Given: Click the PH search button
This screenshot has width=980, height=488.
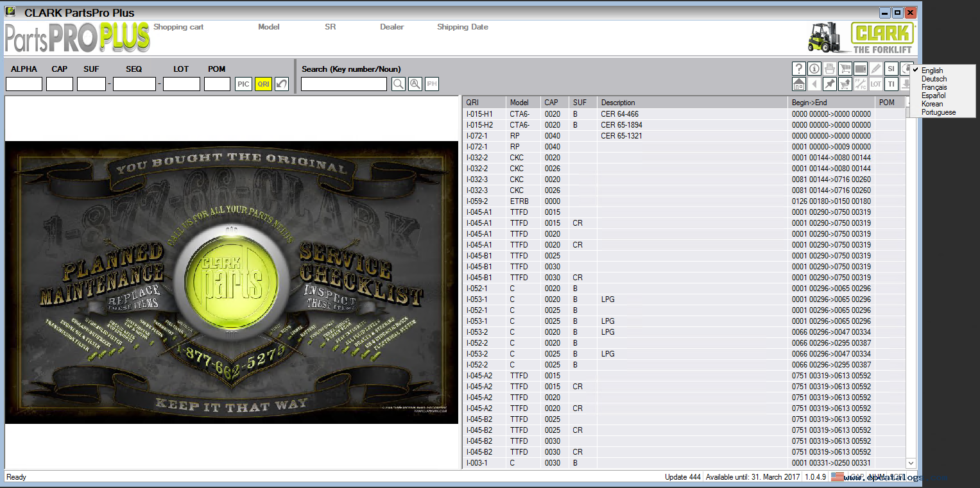Looking at the screenshot, I should 432,84.
